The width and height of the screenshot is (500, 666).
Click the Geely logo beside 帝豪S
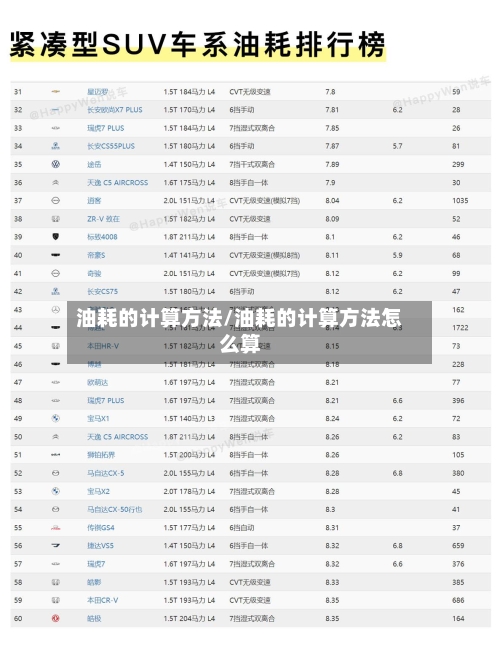56,255
